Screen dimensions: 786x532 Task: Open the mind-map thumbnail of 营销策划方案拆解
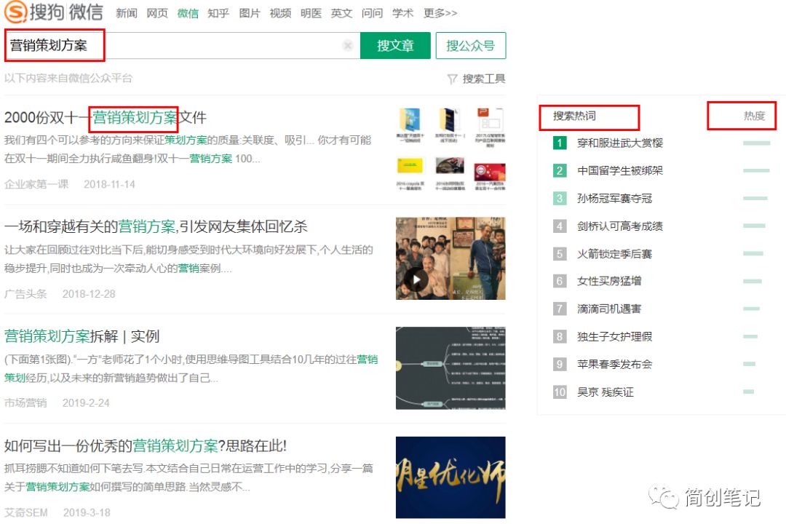pyautogui.click(x=450, y=368)
